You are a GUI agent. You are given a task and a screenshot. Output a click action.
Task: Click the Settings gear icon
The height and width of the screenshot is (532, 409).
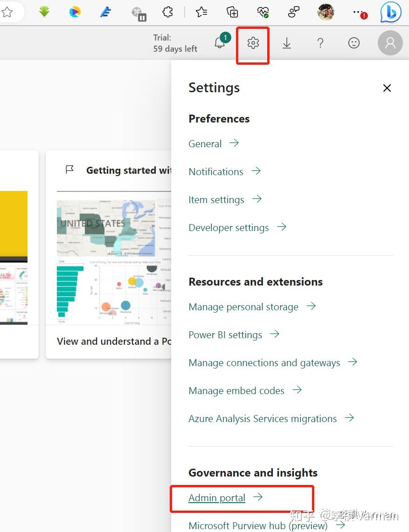[x=253, y=43]
